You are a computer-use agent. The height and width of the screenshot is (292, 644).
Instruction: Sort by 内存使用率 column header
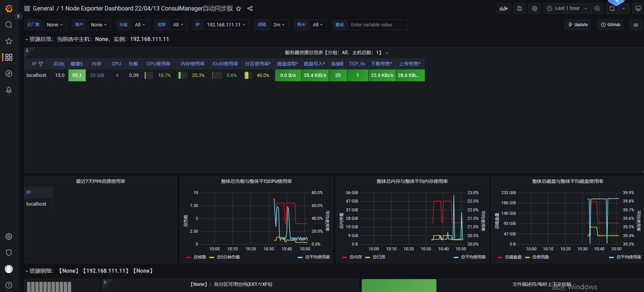pos(192,64)
